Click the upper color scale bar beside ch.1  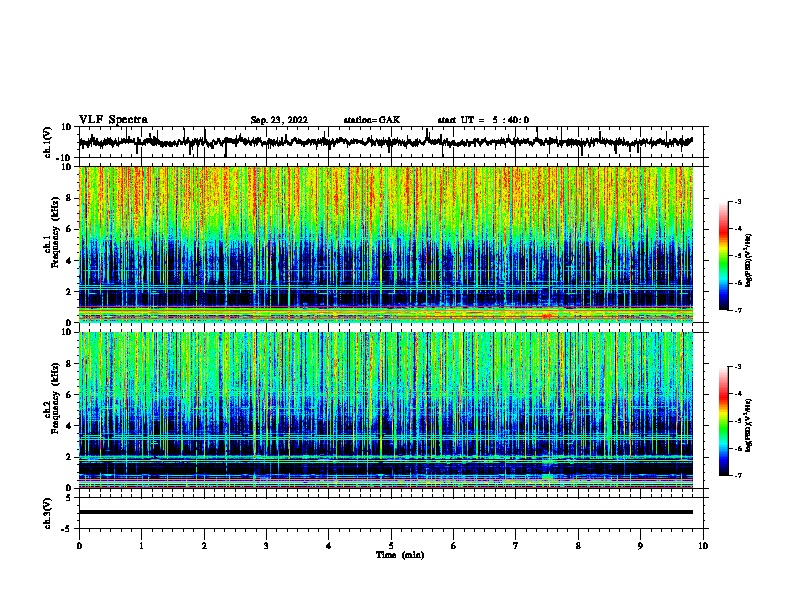724,256
